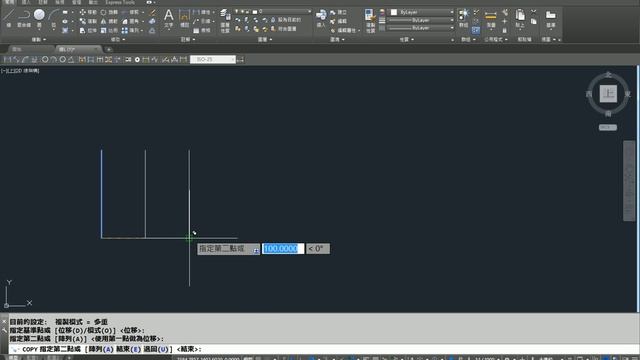Viewport: 640px width, 360px height.
Task: Expand the Annotation (註解) panel
Action: click(x=188, y=40)
